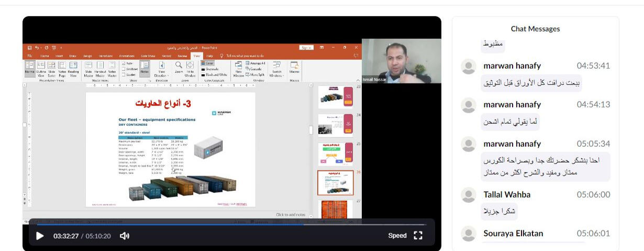This screenshot has width=644, height=251.
Task: Toggle the Gridlines checkbox
Action: [124, 69]
